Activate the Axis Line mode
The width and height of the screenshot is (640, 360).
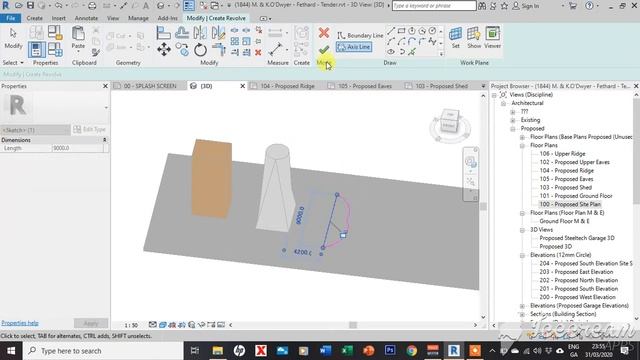[354, 47]
